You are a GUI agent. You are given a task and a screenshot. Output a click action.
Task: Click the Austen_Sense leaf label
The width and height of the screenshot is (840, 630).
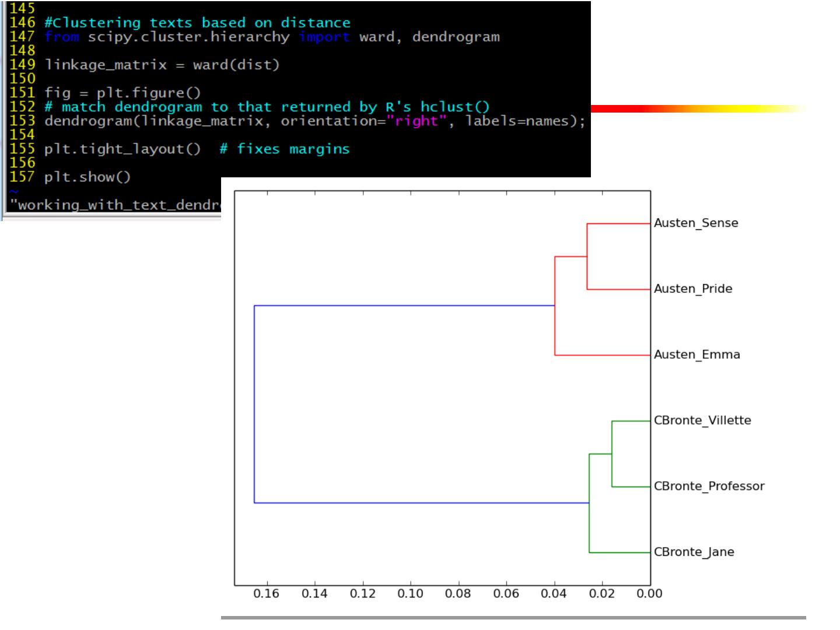pyautogui.click(x=696, y=223)
